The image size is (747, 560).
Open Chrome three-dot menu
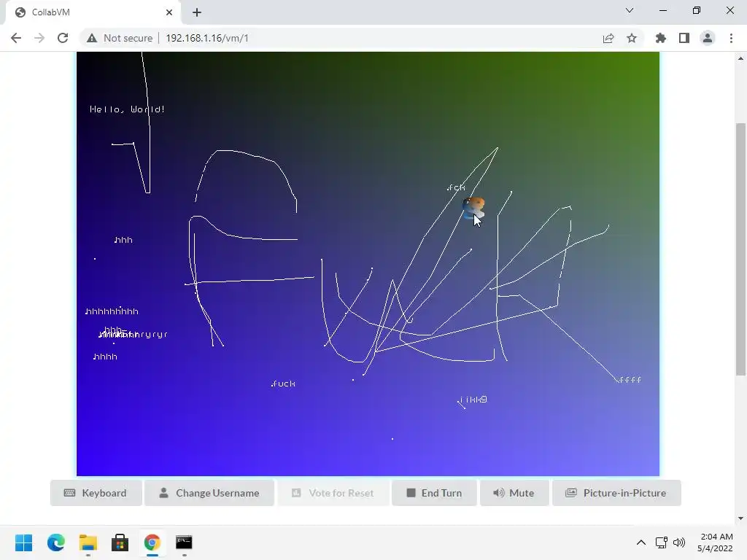click(731, 38)
